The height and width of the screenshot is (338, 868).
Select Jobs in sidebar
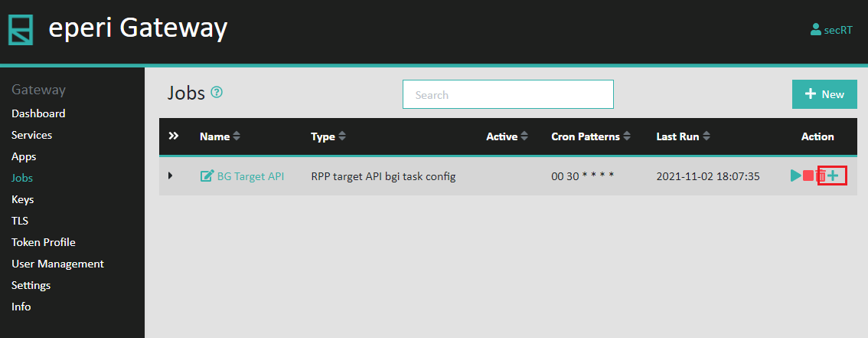pyautogui.click(x=21, y=178)
